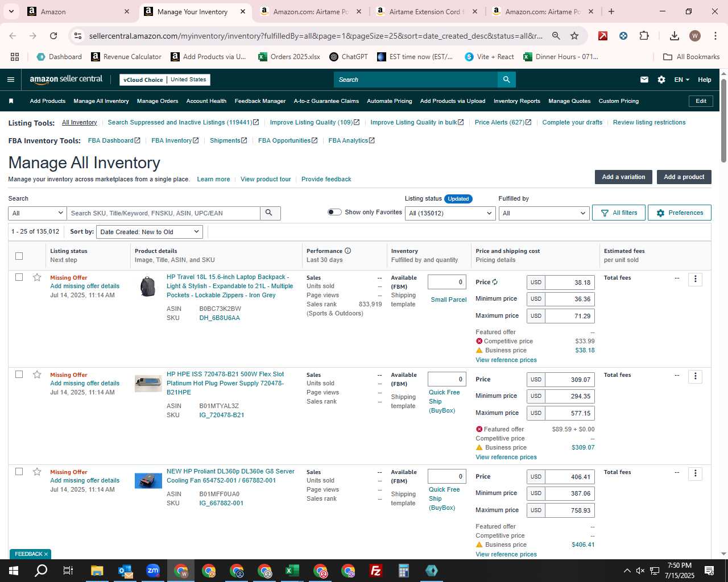Open the Chrome tab search dropdown arrow
The width and height of the screenshot is (728, 582).
click(11, 11)
